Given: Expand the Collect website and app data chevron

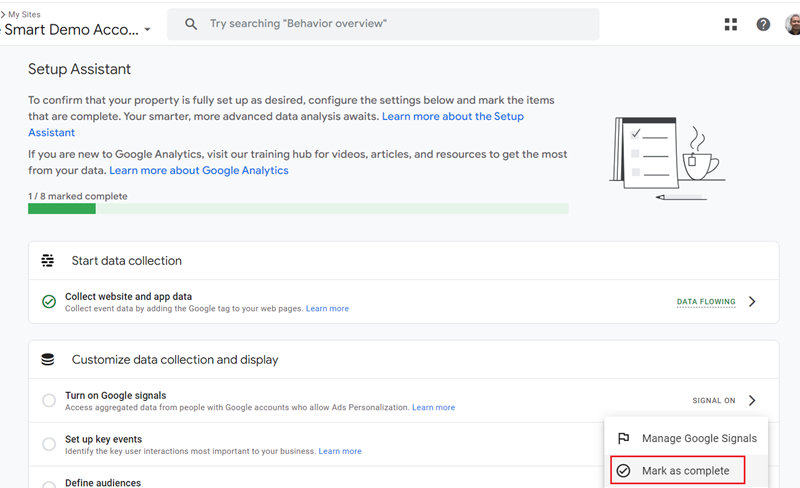Looking at the screenshot, I should pos(752,302).
